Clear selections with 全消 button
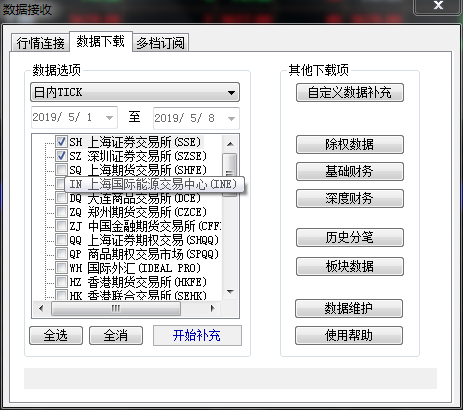This screenshot has width=463, height=410. coord(116,335)
